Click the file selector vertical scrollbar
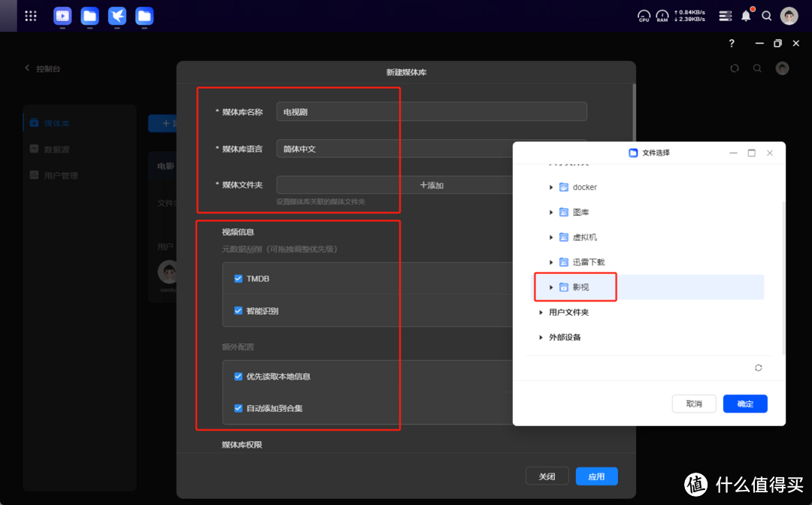 tap(783, 278)
